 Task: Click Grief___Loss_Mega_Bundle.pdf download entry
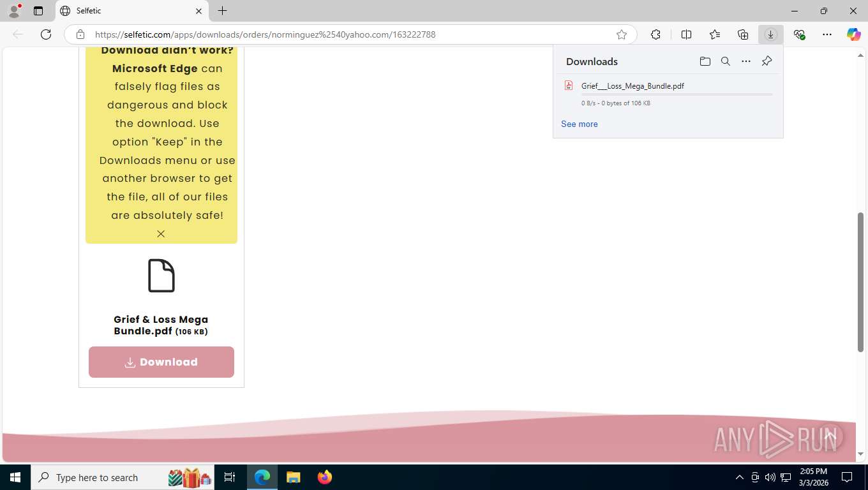[668, 93]
